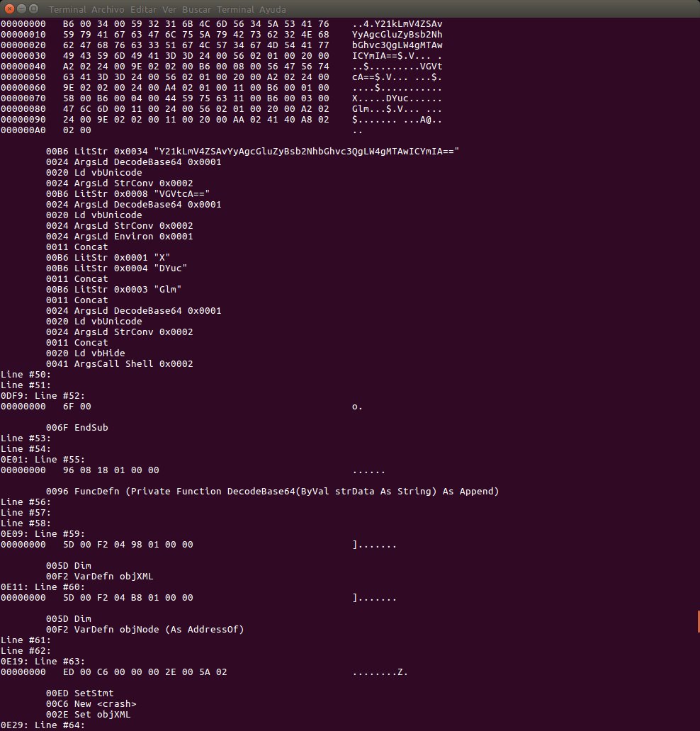Click the "Line #62:" marker

point(26,650)
